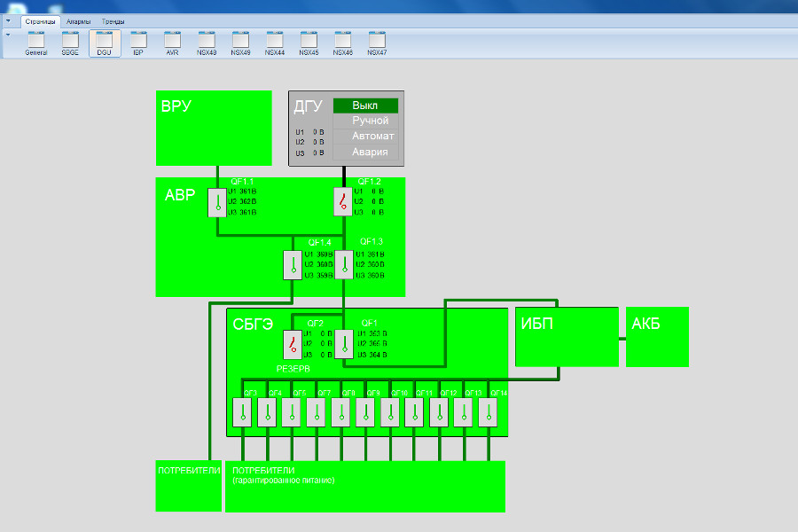Screen dimensions: 798x532
Task: Select ДГУ mode Автомат
Action: click(365, 136)
